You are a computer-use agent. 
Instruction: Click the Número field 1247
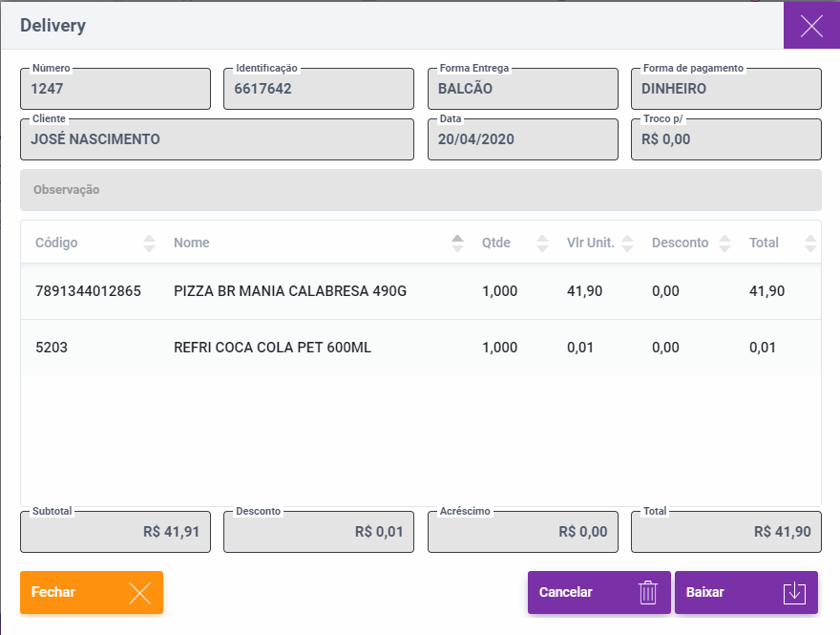click(x=115, y=89)
